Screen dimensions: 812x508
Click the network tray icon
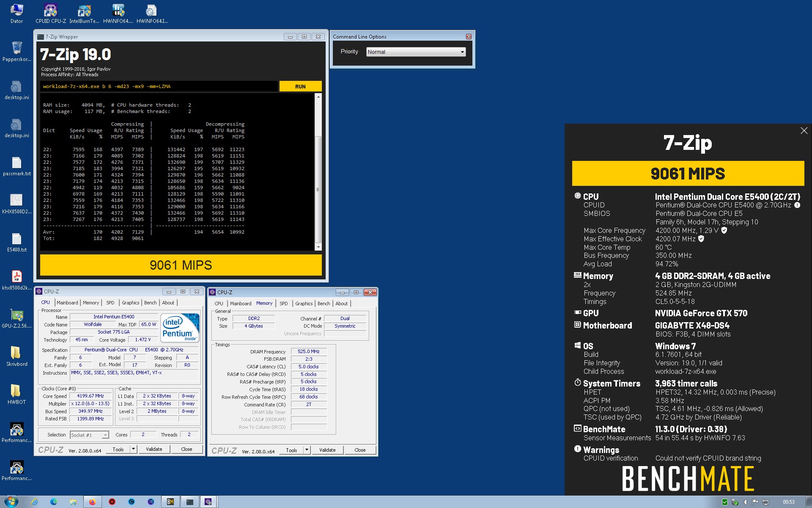(x=765, y=502)
